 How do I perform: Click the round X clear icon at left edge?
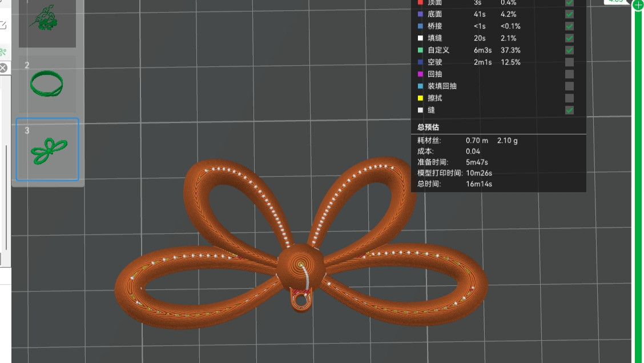pos(3,68)
